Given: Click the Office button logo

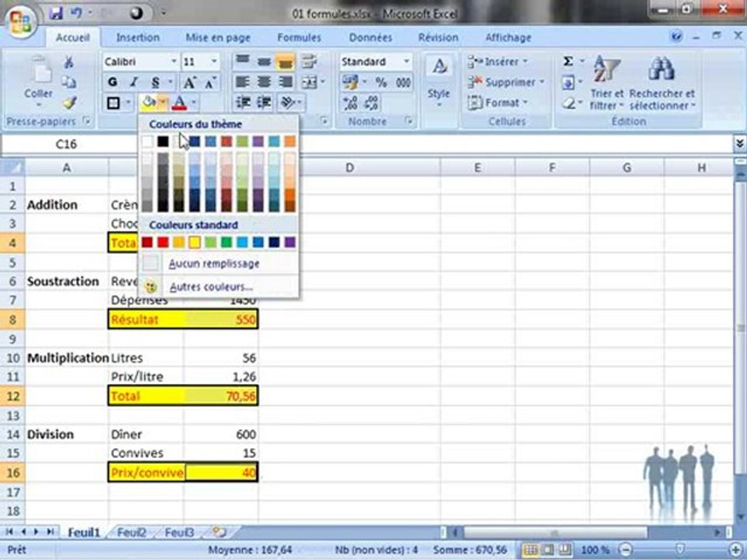Looking at the screenshot, I should pos(20,23).
